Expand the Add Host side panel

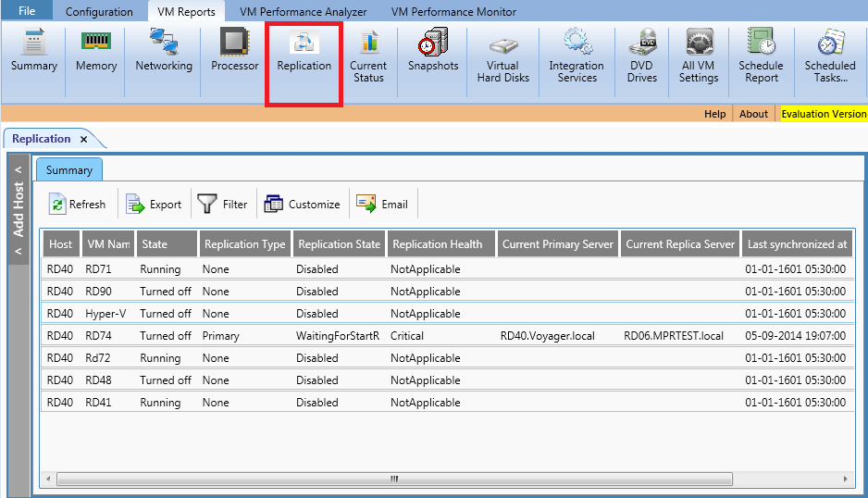(19, 210)
